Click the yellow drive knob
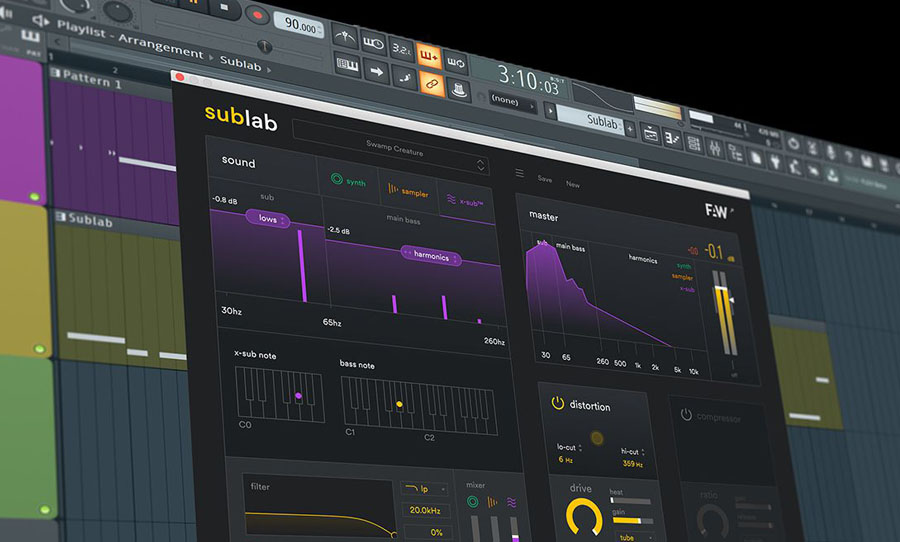This screenshot has width=900, height=542. pos(584,517)
